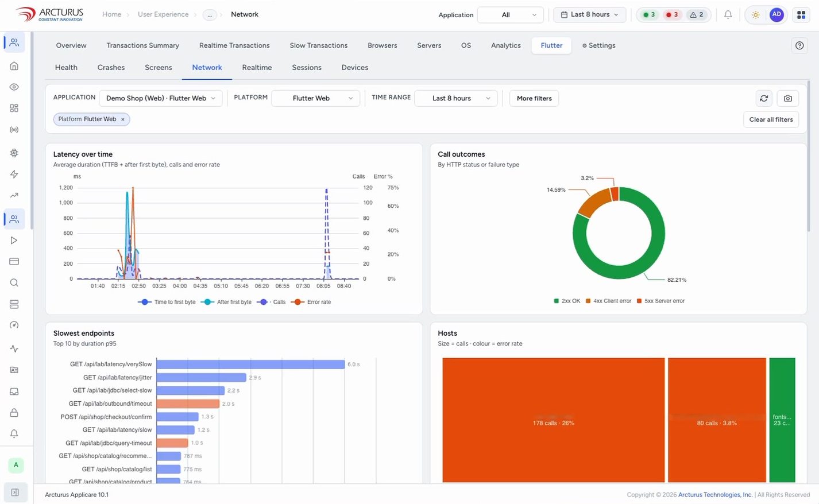819x504 pixels.
Task: Toggle the After first byte legend series
Action: coord(226,302)
